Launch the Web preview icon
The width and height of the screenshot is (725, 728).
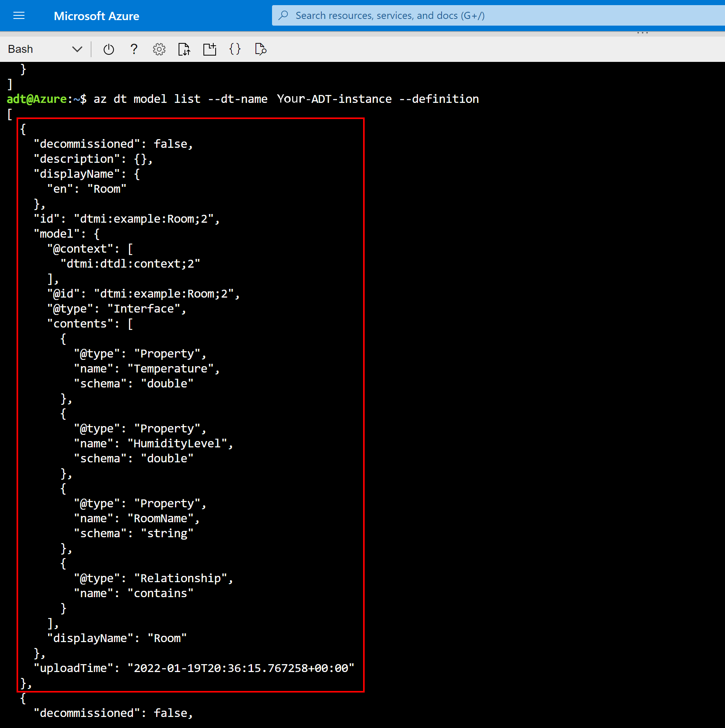point(261,49)
